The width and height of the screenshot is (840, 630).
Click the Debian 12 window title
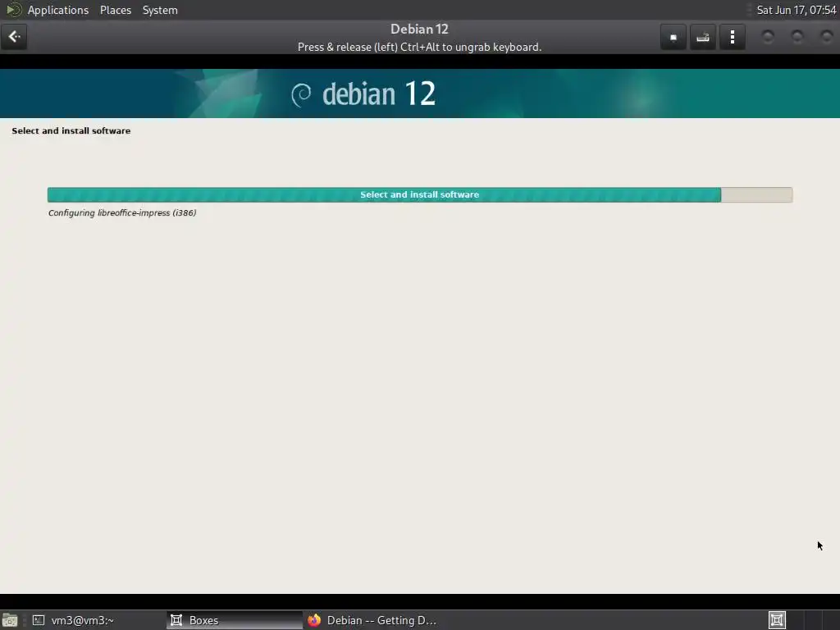pos(419,29)
